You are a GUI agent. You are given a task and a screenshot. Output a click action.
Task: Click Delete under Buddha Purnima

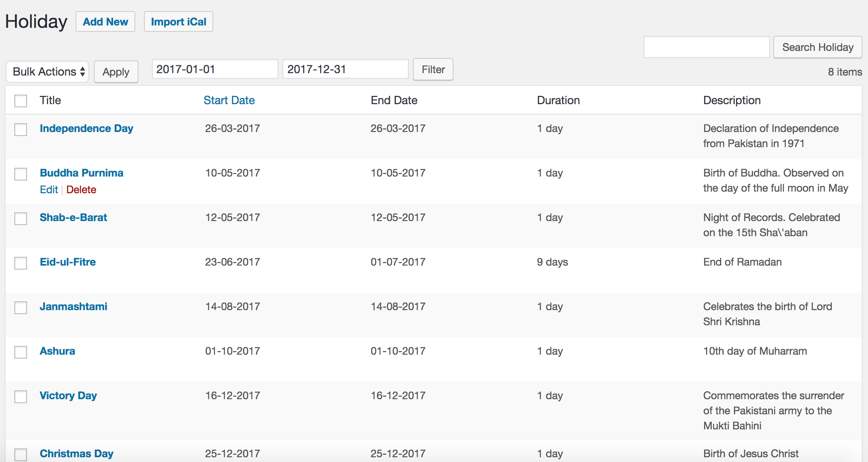pyautogui.click(x=81, y=190)
